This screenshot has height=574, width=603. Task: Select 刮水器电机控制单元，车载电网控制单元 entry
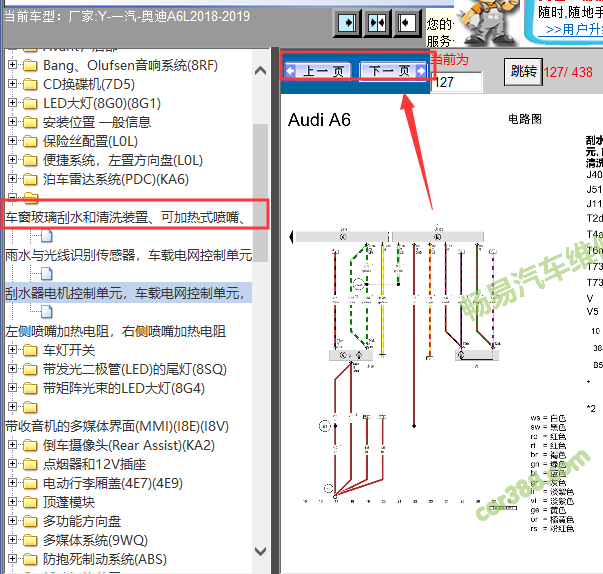click(x=128, y=293)
